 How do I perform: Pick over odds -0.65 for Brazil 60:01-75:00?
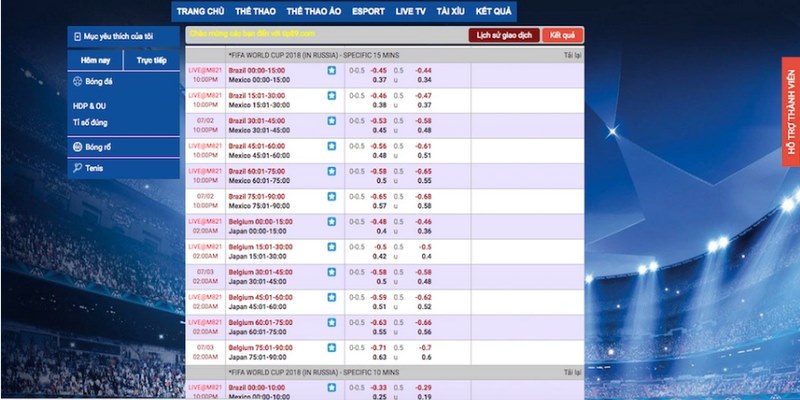pos(423,171)
